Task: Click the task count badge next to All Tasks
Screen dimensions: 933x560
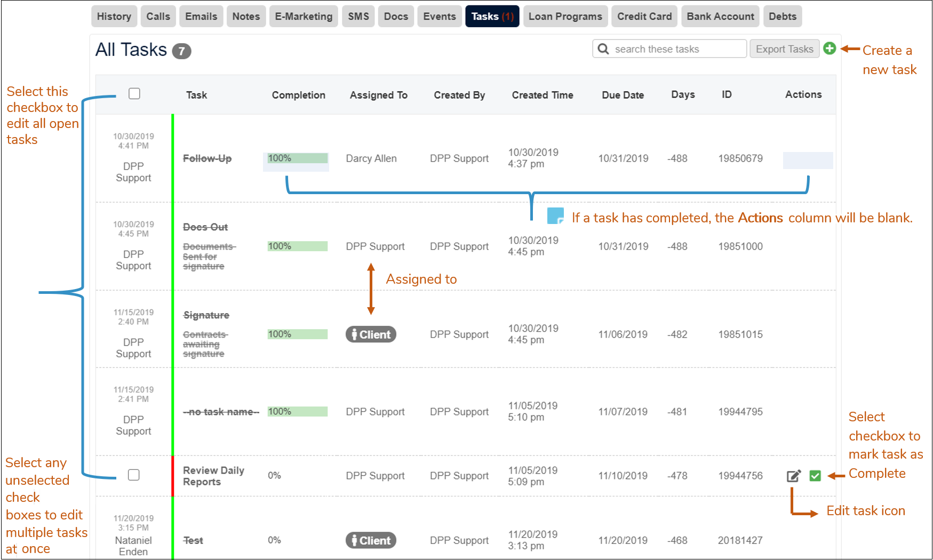Action: click(182, 51)
